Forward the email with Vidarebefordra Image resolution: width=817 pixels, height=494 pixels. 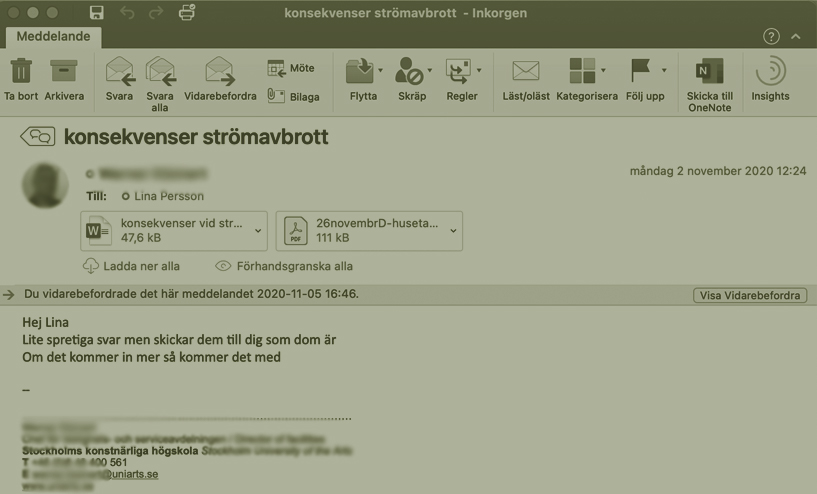click(x=219, y=72)
